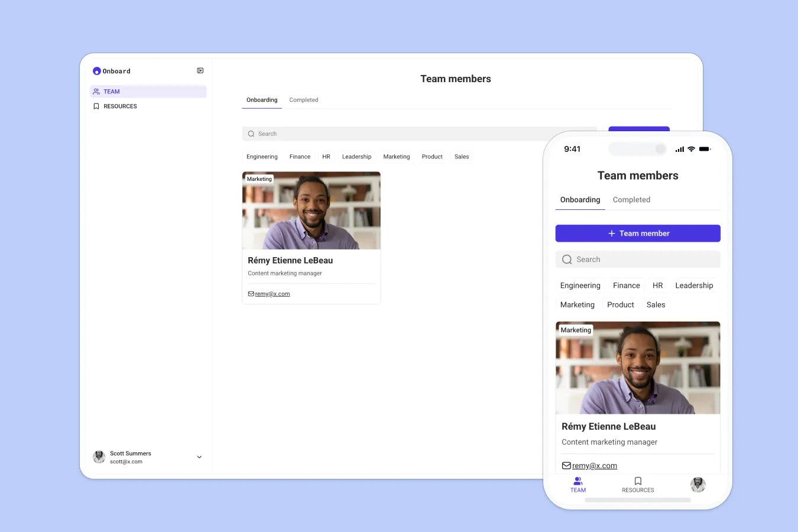Open Rémy's photo on desktop card

pos(312,210)
